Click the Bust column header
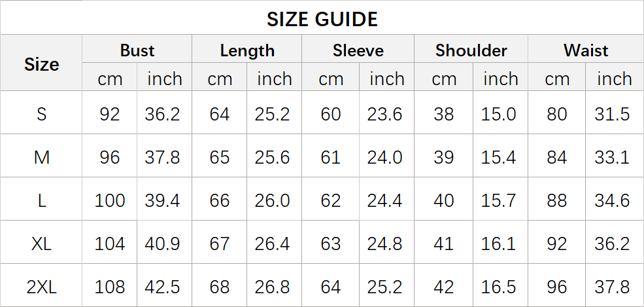Screen dimensions: 644x307 (x=137, y=50)
